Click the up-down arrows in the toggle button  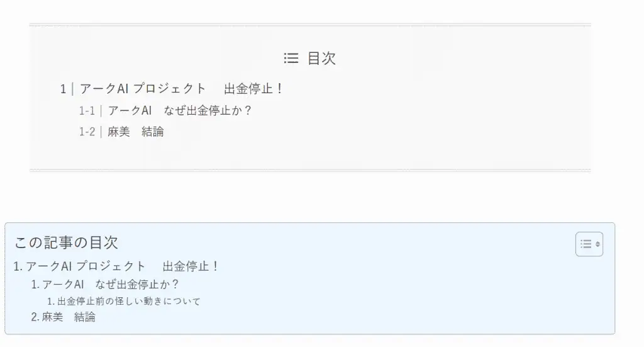click(597, 244)
